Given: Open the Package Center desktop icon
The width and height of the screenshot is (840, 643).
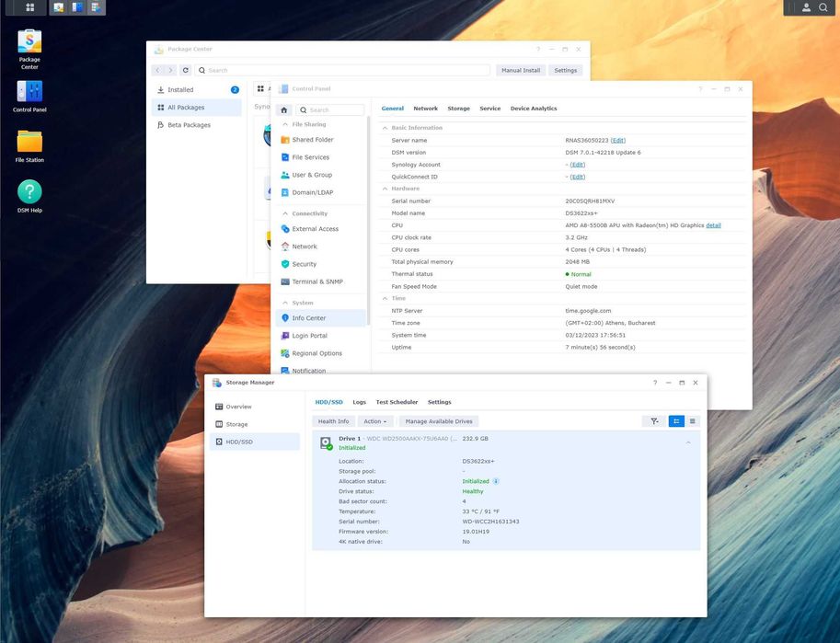Looking at the screenshot, I should (29, 49).
